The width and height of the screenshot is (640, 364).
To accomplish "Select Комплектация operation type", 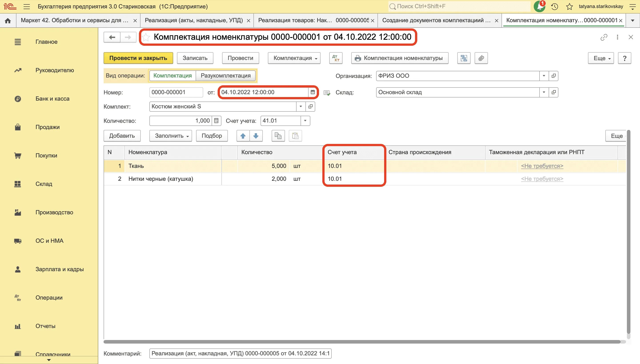I will click(x=172, y=76).
